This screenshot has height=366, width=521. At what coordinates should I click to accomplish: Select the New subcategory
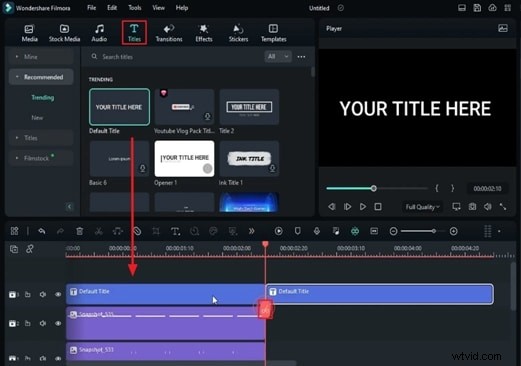(37, 118)
